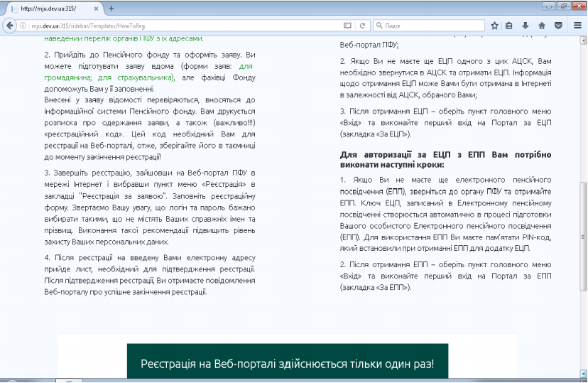Show bookmarks list icon
Viewport: 588px width, 383px height.
tap(509, 26)
